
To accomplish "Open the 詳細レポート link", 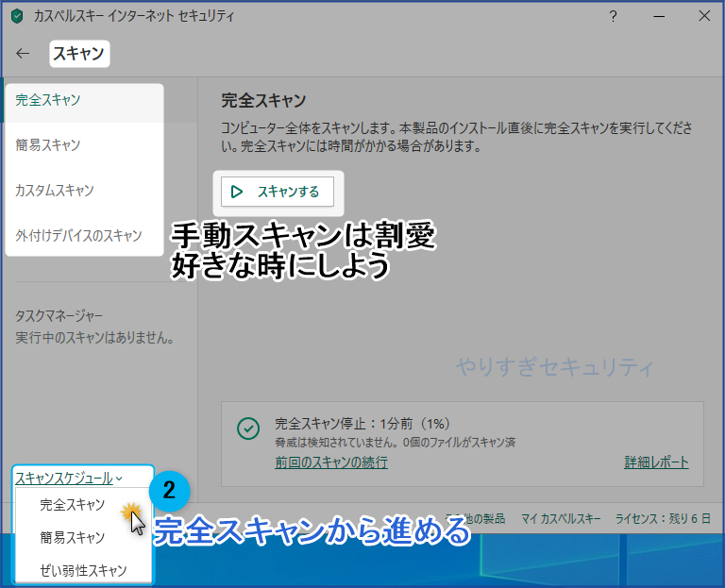I will coord(657,462).
